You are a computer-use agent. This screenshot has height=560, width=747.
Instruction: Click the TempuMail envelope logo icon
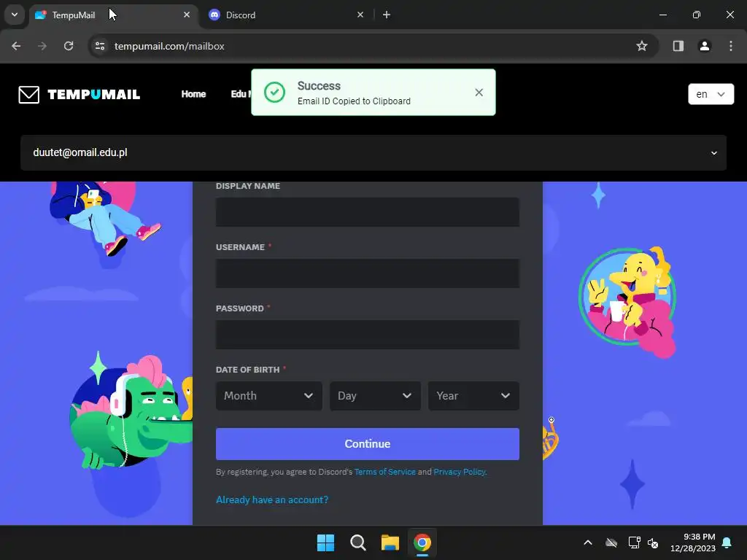coord(28,94)
